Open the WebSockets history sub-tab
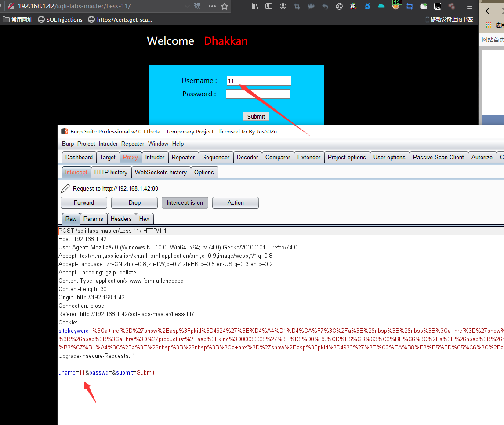Viewport: 504px width, 425px height. click(x=161, y=172)
